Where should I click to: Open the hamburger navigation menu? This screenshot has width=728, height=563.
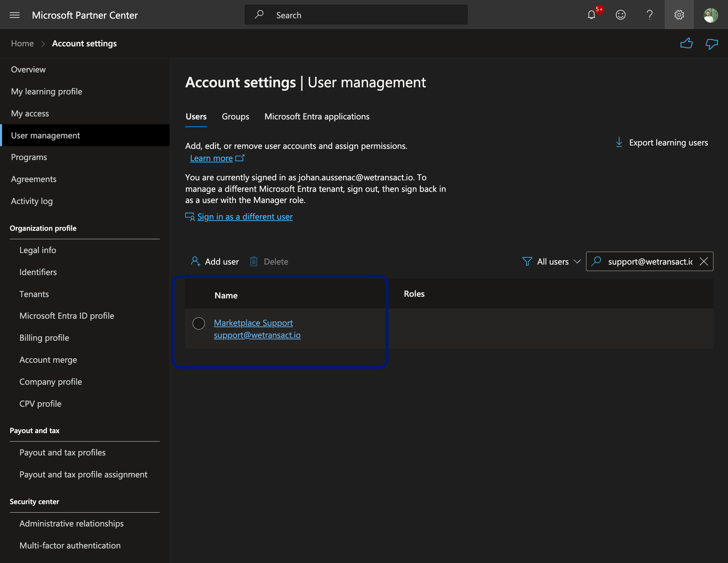click(x=15, y=15)
